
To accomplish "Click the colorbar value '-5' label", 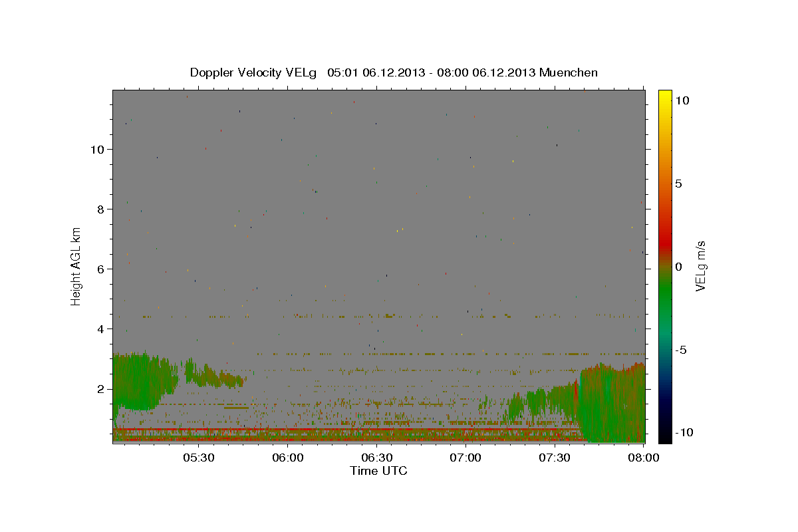I will (682, 350).
